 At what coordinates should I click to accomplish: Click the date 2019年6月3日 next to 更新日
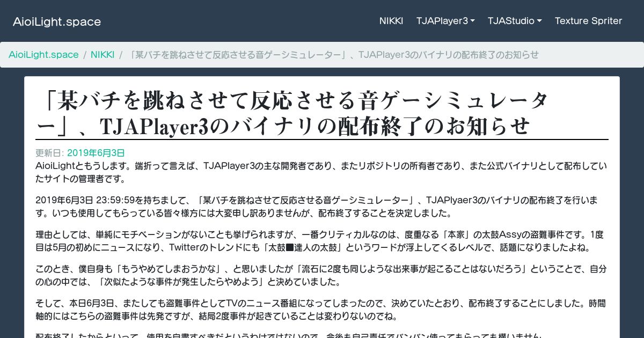(96, 153)
